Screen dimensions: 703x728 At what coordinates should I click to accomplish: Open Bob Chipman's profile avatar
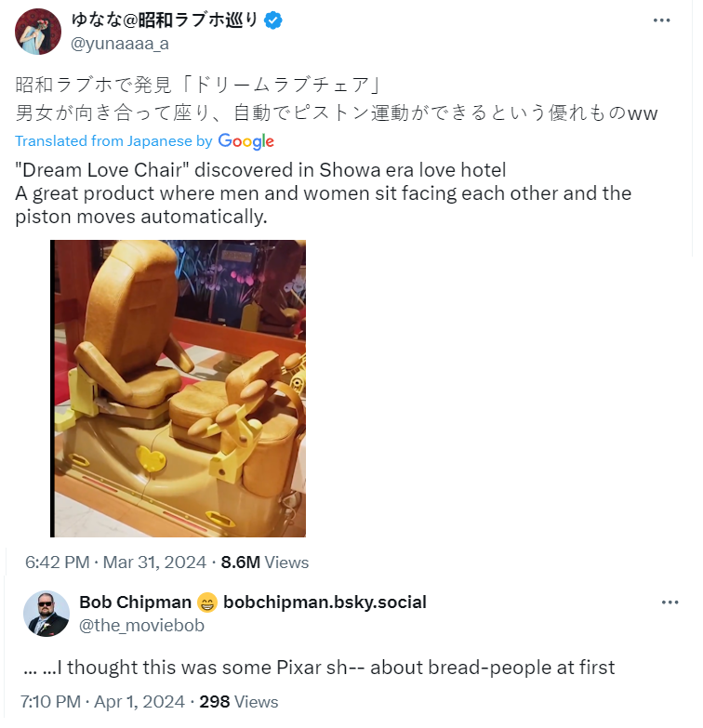[46, 614]
